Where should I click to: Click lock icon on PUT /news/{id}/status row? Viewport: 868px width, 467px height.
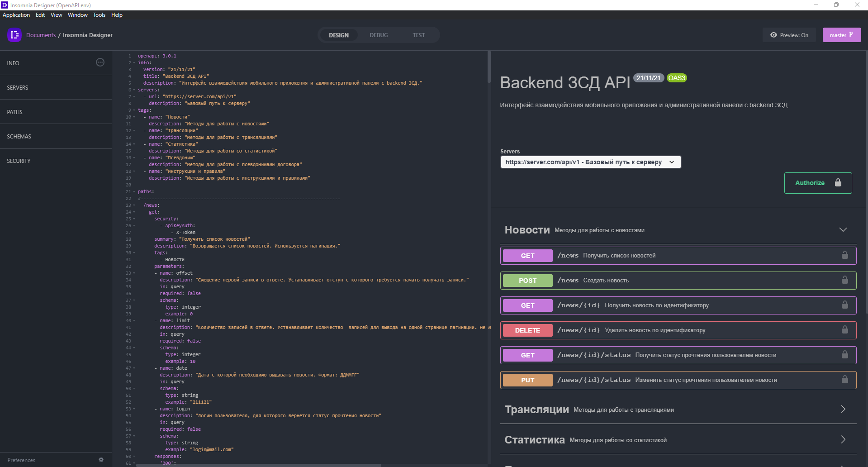[844, 380]
